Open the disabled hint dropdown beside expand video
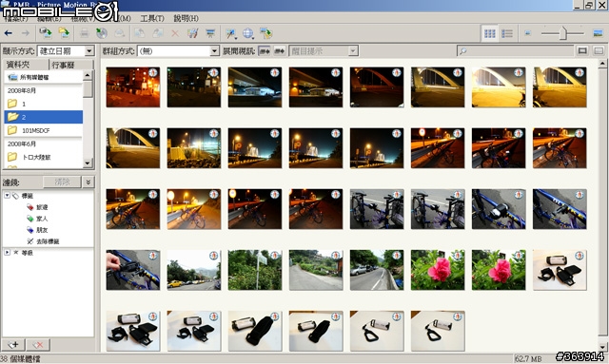609x364 pixels. point(324,50)
